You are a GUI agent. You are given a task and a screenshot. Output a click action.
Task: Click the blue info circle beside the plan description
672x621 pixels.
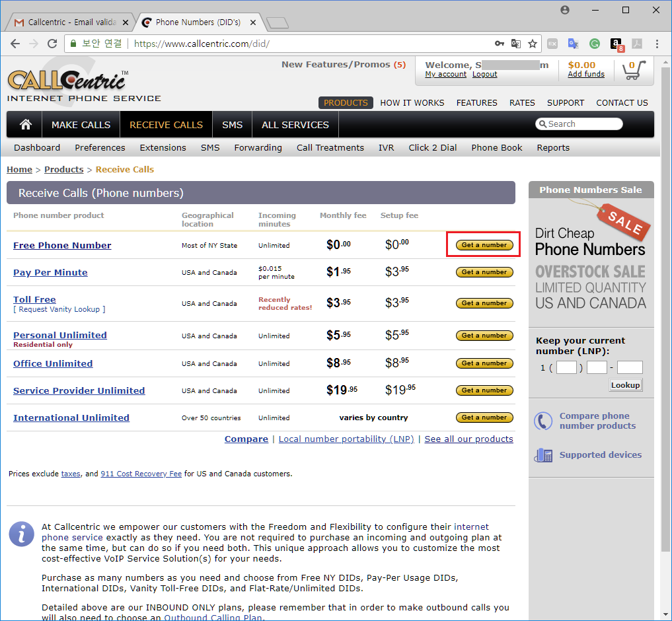click(21, 534)
